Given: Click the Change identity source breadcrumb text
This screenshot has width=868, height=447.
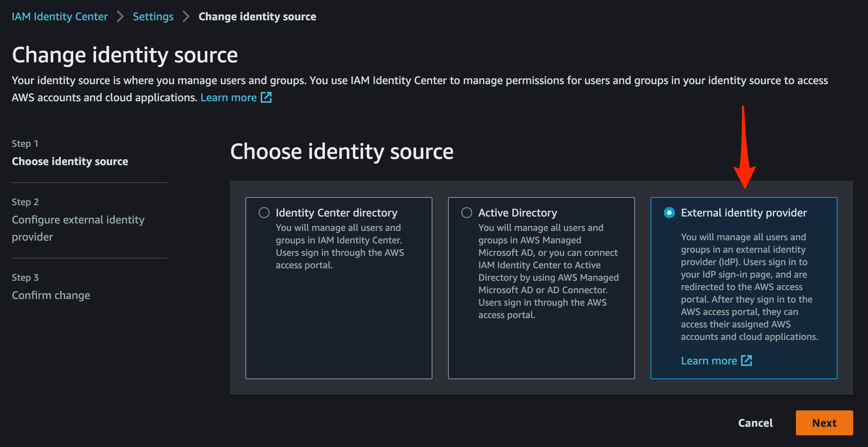Looking at the screenshot, I should (x=258, y=16).
